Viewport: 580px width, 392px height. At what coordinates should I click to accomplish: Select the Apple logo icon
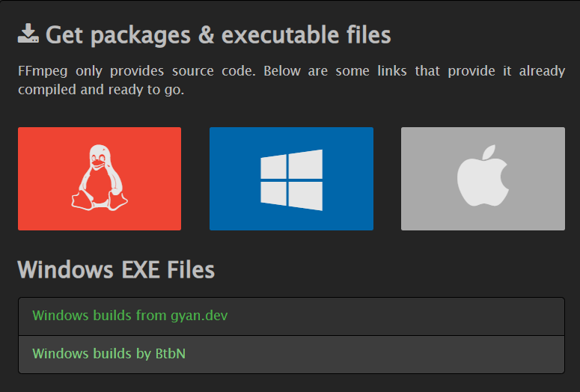click(x=483, y=175)
